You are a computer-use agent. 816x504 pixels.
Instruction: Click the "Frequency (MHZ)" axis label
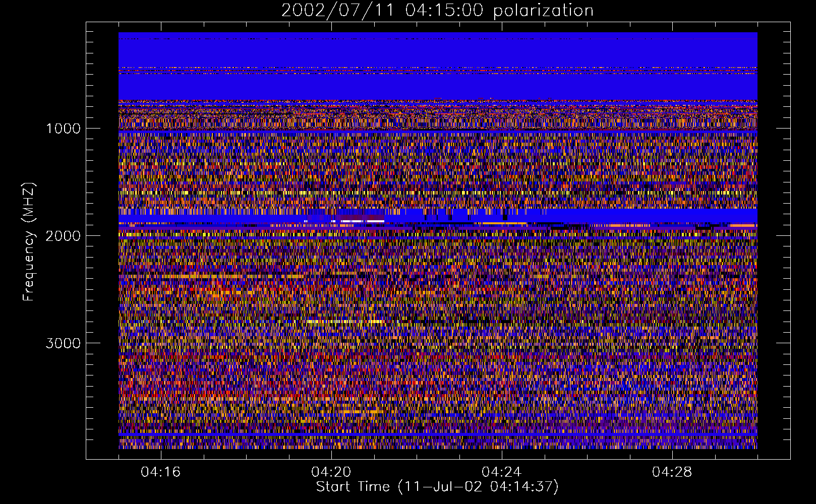click(x=28, y=242)
